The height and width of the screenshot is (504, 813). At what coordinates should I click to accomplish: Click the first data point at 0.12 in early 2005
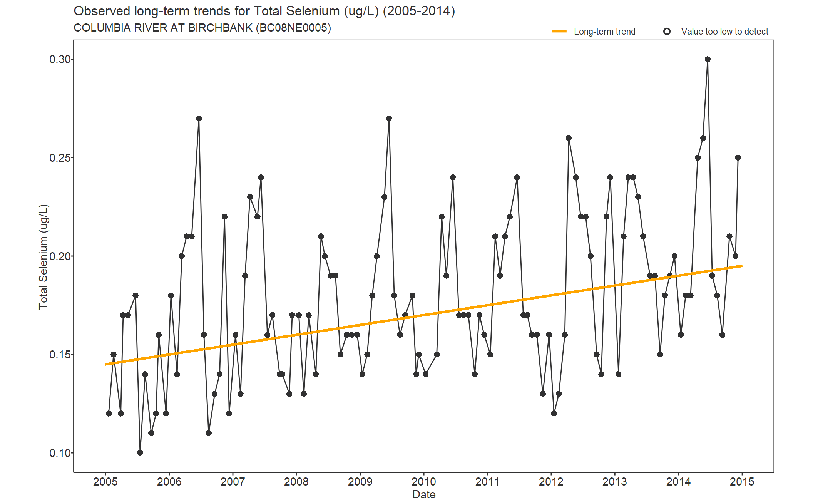109,414
